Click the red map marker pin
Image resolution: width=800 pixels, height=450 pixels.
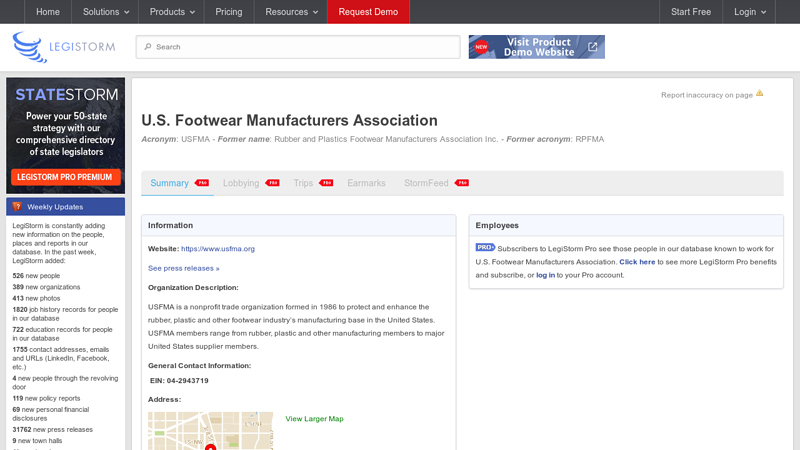click(x=210, y=447)
